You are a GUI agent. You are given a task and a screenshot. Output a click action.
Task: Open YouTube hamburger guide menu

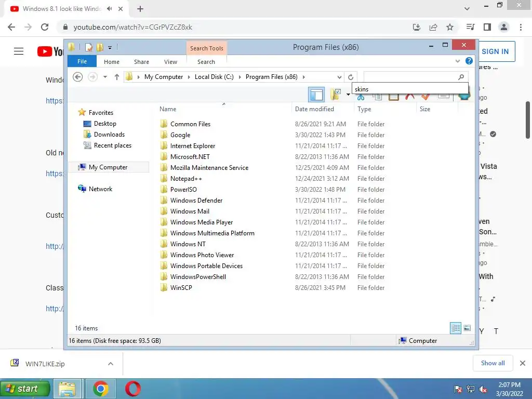[19, 51]
